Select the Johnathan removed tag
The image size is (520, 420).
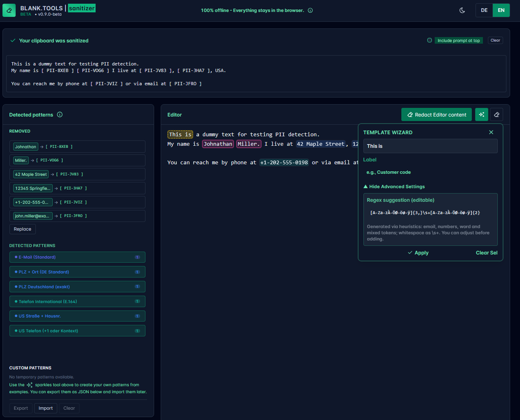click(x=26, y=147)
